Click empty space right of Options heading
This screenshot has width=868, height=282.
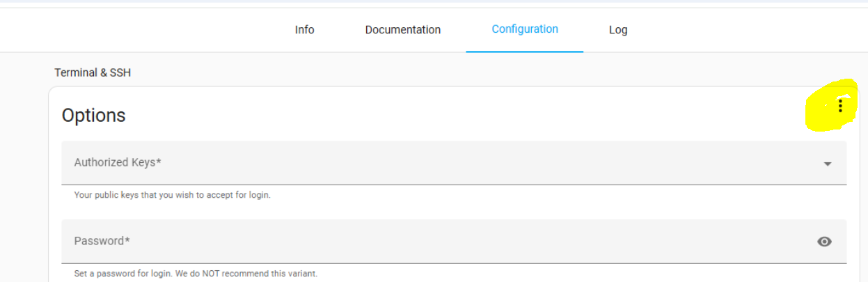[x=452, y=116]
